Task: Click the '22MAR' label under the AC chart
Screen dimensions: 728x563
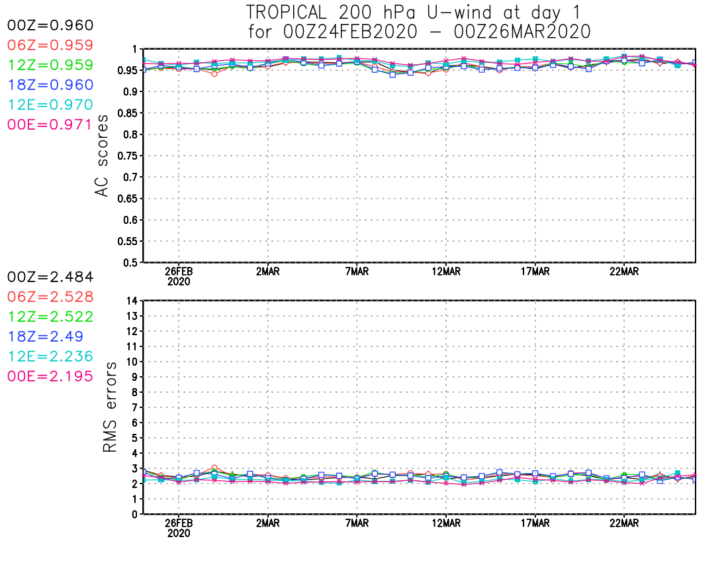Action: coord(624,272)
